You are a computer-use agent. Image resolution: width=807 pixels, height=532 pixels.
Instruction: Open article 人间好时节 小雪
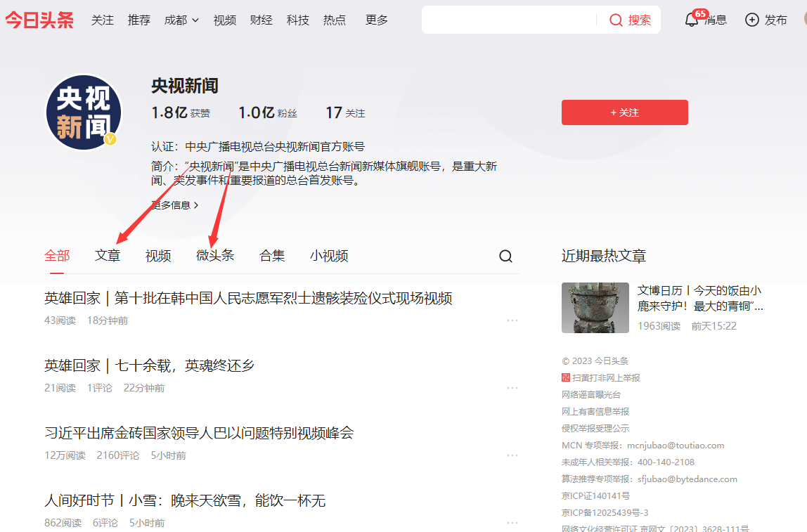click(x=185, y=501)
